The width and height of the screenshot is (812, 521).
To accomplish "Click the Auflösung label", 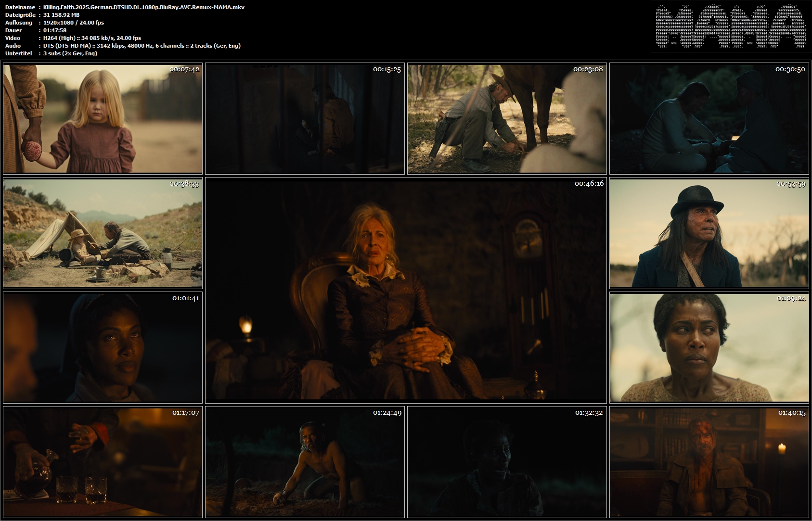I will pyautogui.click(x=19, y=23).
